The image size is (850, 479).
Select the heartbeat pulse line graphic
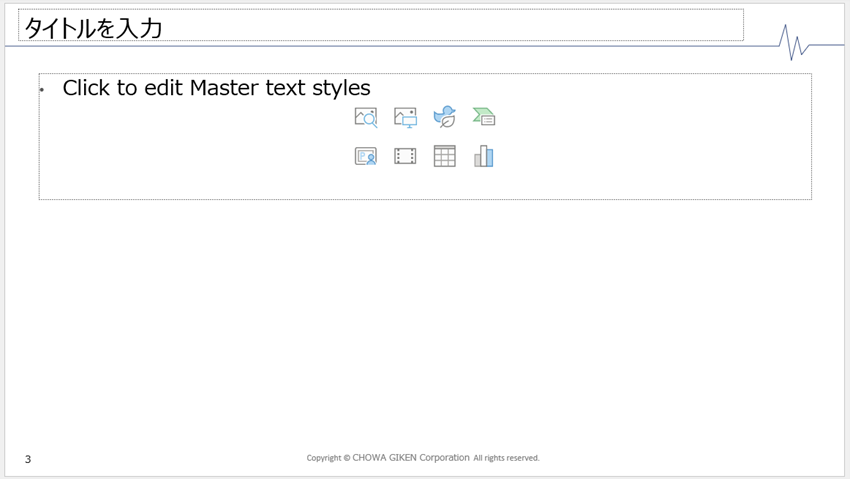click(x=797, y=42)
